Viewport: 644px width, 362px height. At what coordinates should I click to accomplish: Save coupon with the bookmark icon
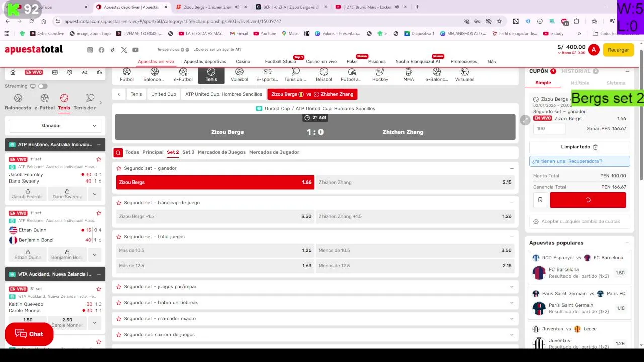coord(540,200)
